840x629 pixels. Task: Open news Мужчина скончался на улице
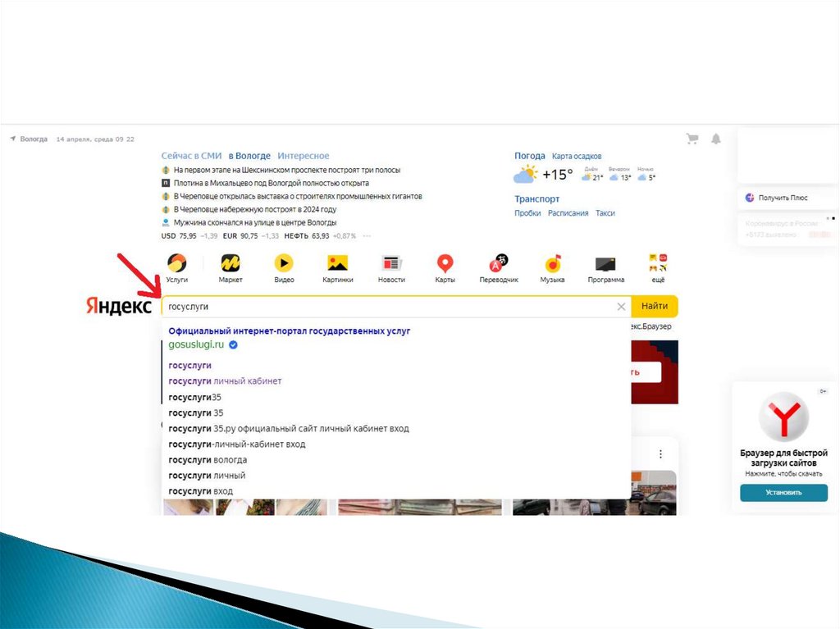click(255, 222)
